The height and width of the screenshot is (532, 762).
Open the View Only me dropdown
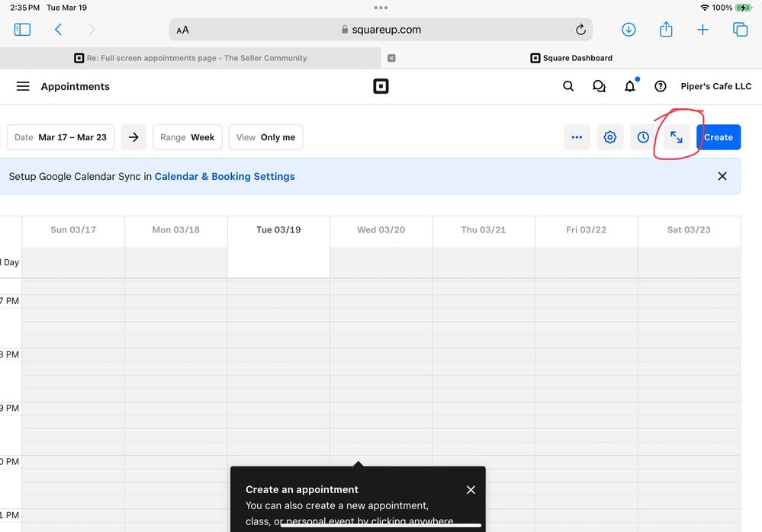pos(265,137)
